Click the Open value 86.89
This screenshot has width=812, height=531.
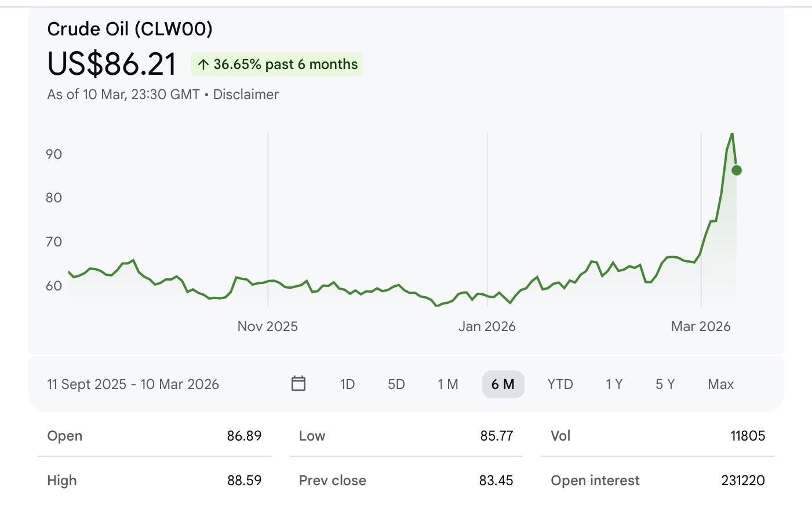244,436
